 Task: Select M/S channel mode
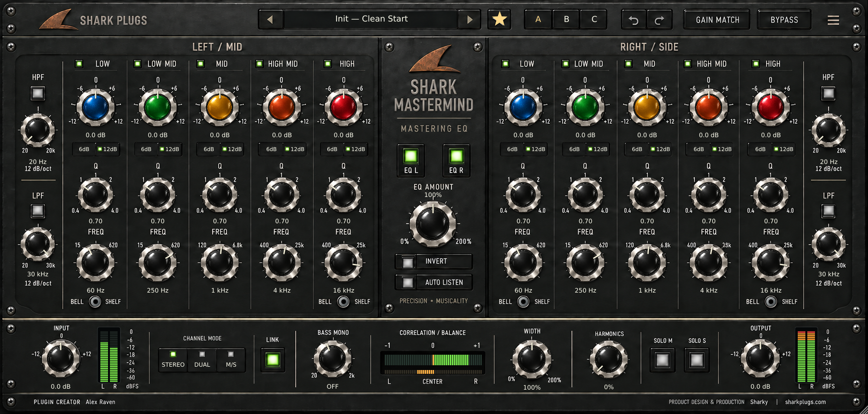(231, 360)
